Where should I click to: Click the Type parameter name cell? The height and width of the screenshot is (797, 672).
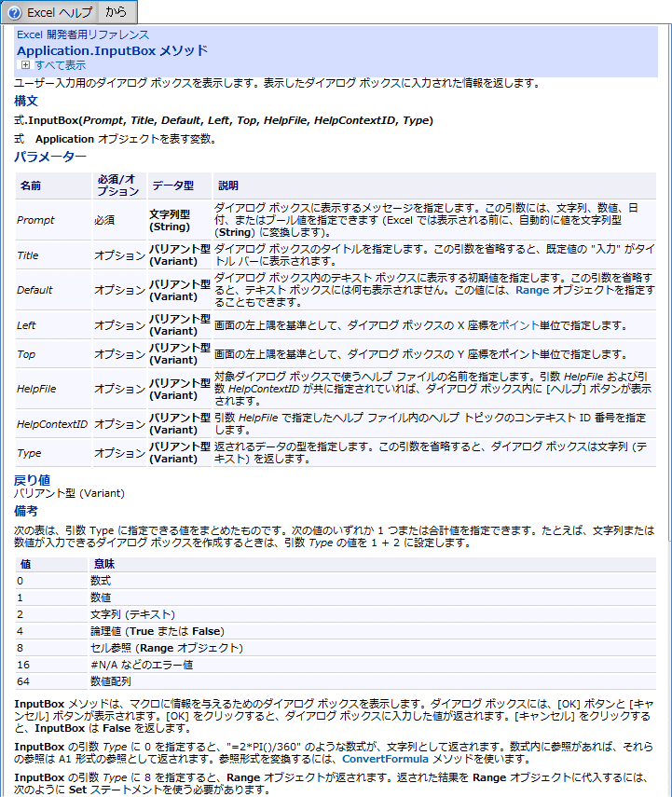coord(53,453)
